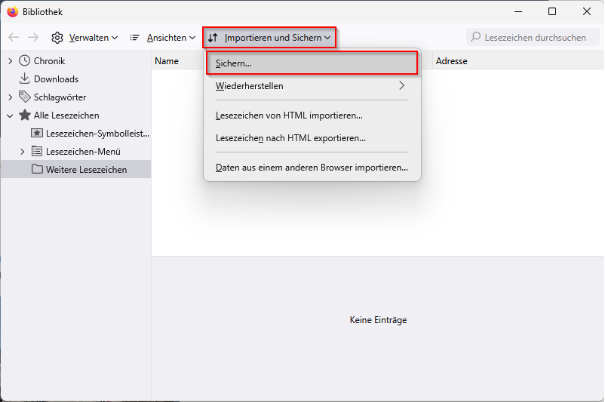Viewport: 605px width, 402px height.
Task: Click the Weitere Lesezeichen folder icon
Action: tap(37, 169)
